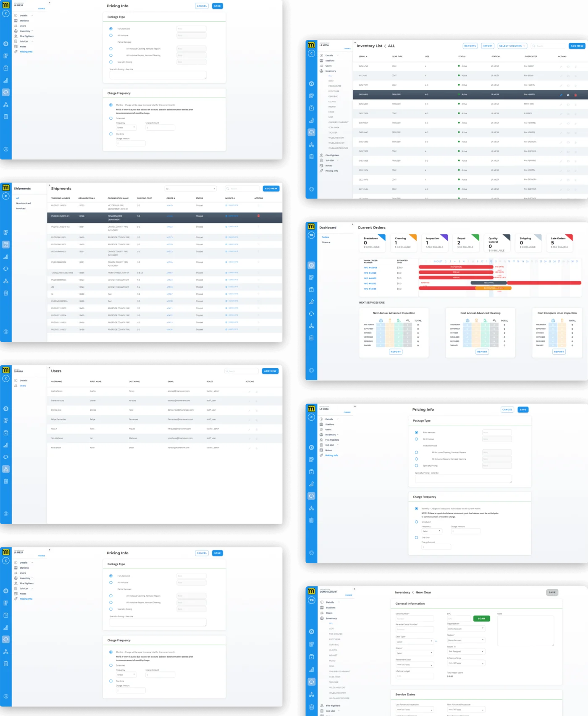This screenshot has width=588, height=716.
Task: Show Invoiced shipments in Shipments sidebar
Action: [21, 208]
